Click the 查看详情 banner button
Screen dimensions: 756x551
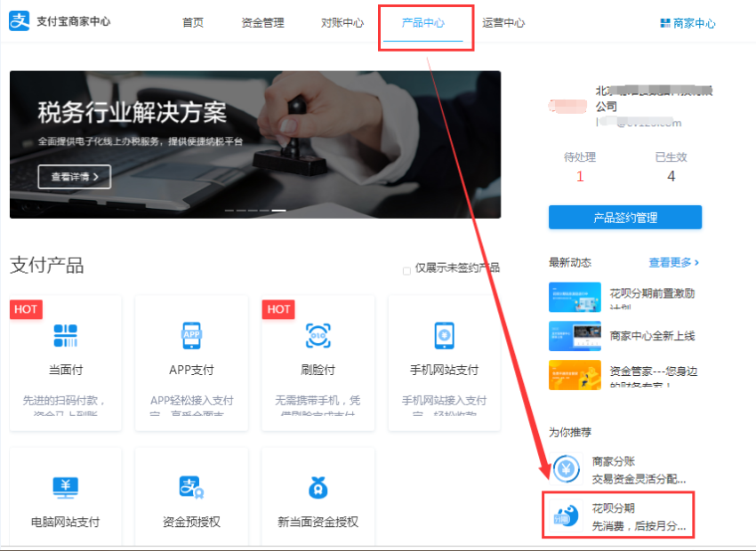coord(74,177)
